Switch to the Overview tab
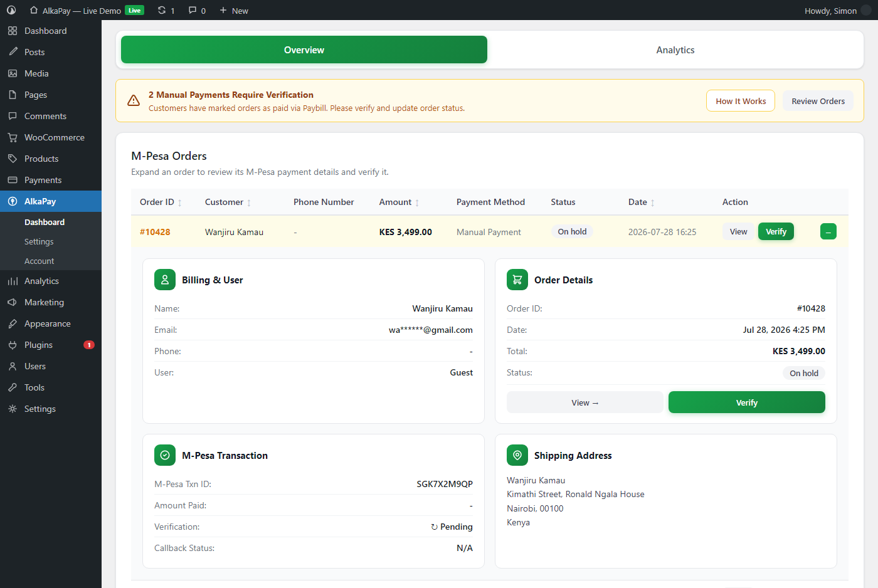 [304, 50]
